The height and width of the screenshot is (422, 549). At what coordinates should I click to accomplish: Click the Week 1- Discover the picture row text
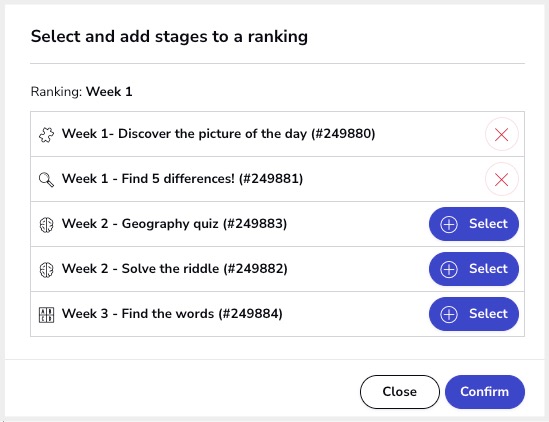click(x=218, y=134)
